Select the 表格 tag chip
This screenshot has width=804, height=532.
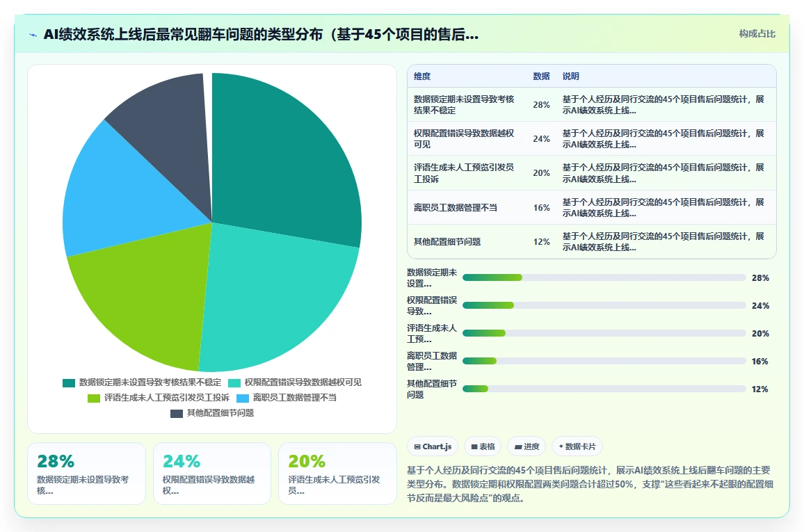click(x=483, y=446)
